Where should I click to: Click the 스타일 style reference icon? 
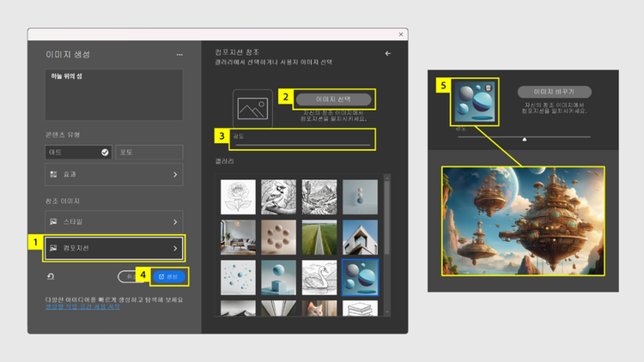53,221
